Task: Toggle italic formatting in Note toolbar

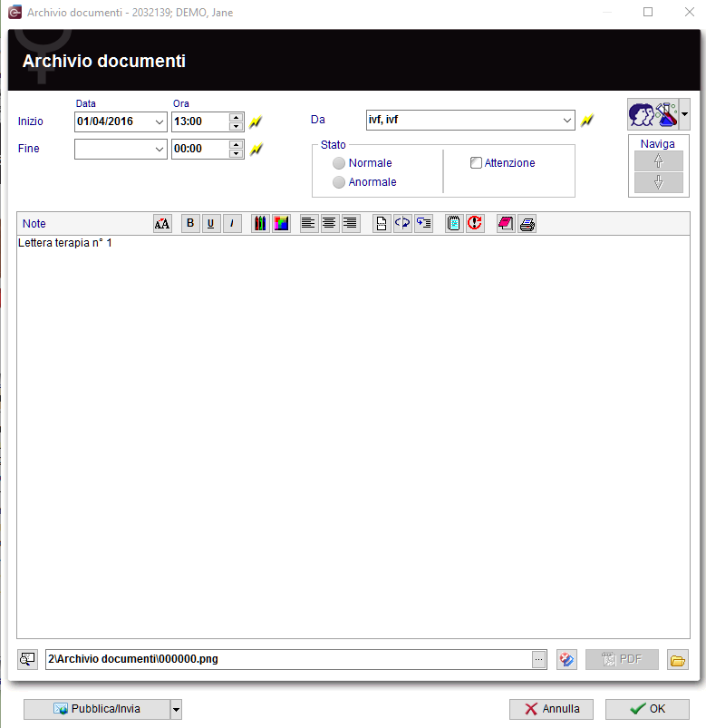Action: [x=232, y=223]
